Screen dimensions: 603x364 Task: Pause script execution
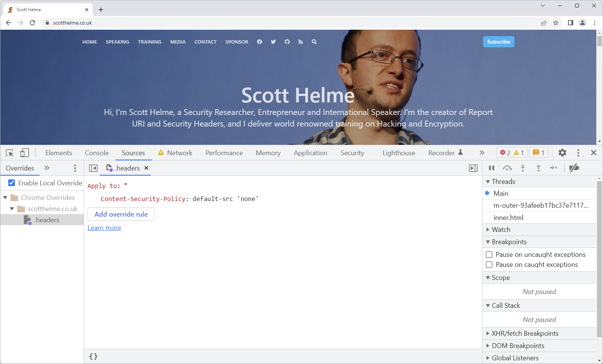point(492,168)
